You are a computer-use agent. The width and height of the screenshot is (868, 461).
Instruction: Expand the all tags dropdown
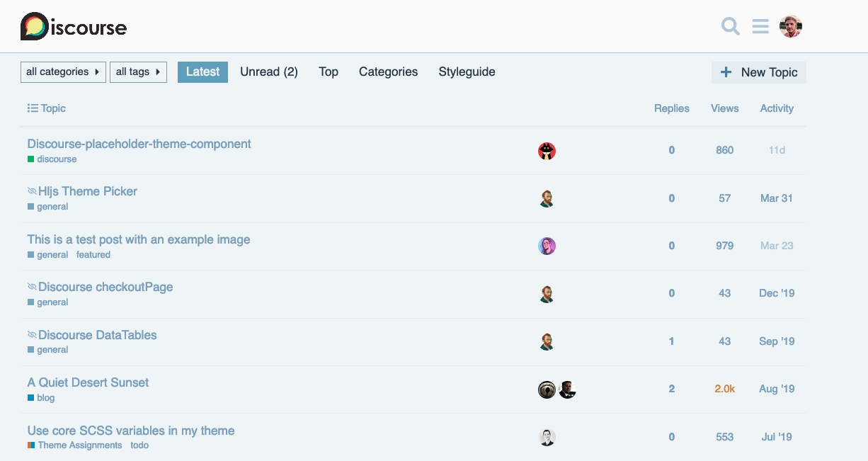[138, 72]
